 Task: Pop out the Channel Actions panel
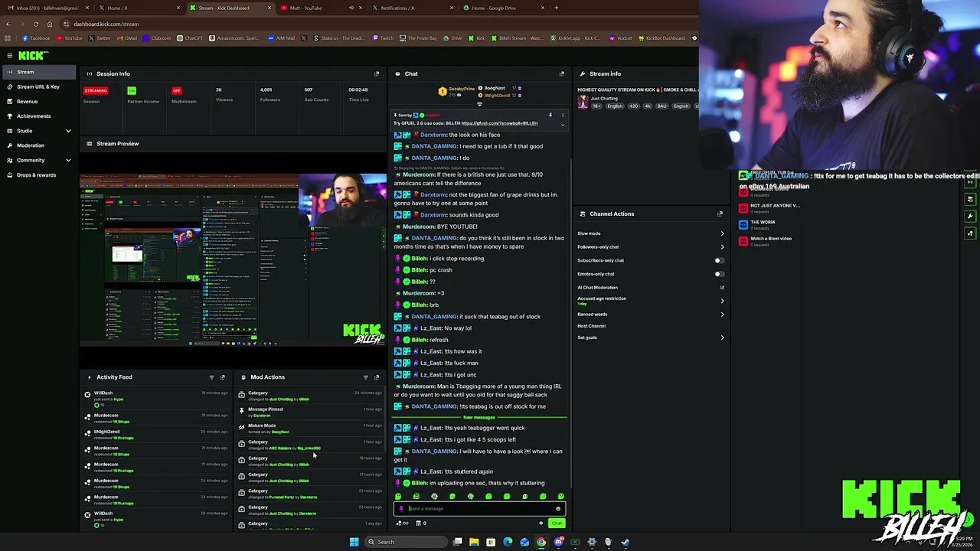point(720,214)
